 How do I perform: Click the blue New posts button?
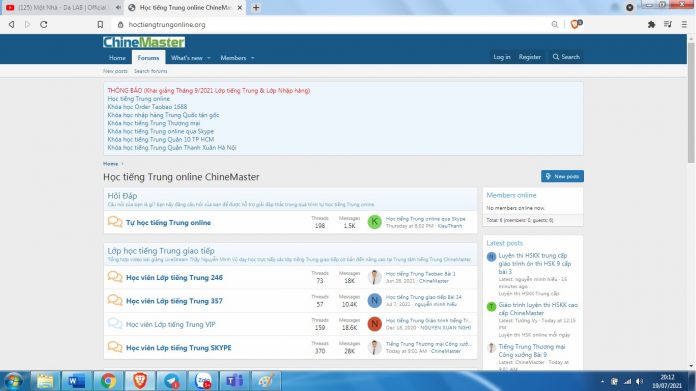click(562, 176)
